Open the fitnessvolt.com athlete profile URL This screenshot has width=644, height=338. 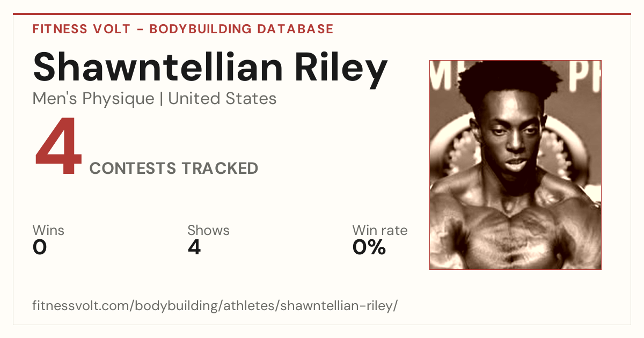pyautogui.click(x=215, y=306)
